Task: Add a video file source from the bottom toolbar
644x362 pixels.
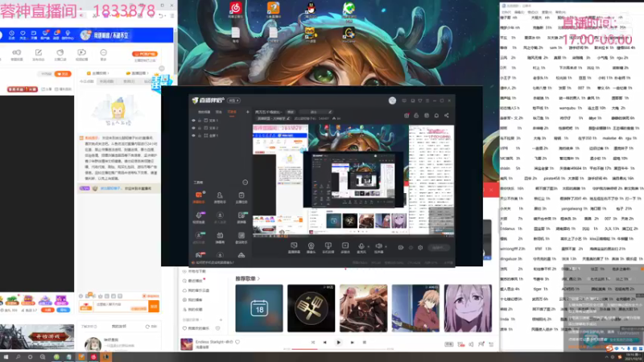Action: point(345,247)
